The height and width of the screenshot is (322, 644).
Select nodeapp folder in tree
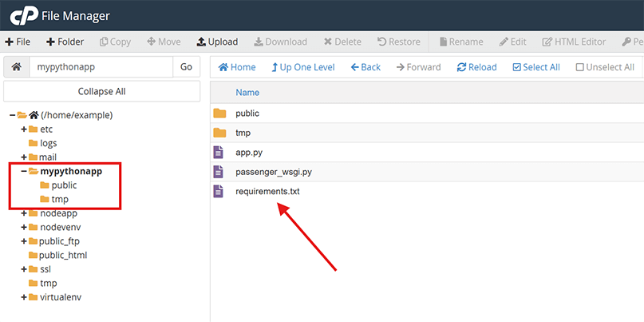coord(59,213)
